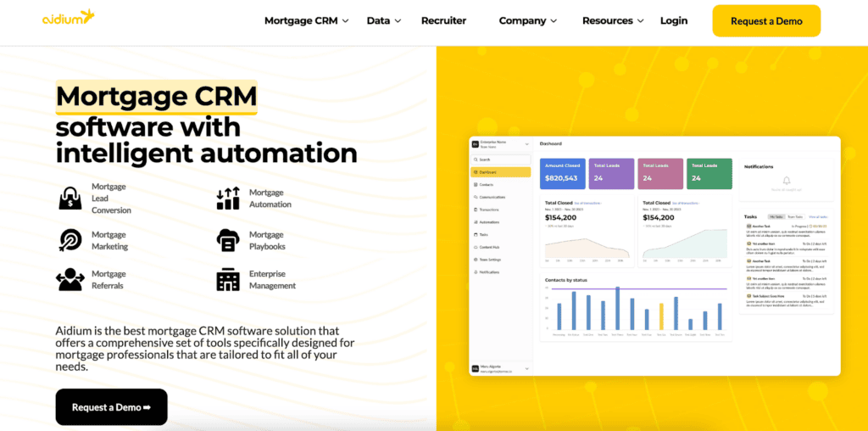Screen dimensions: 868x431
Task: Click the Mortgage Playbooks cloud icon
Action: 228,240
